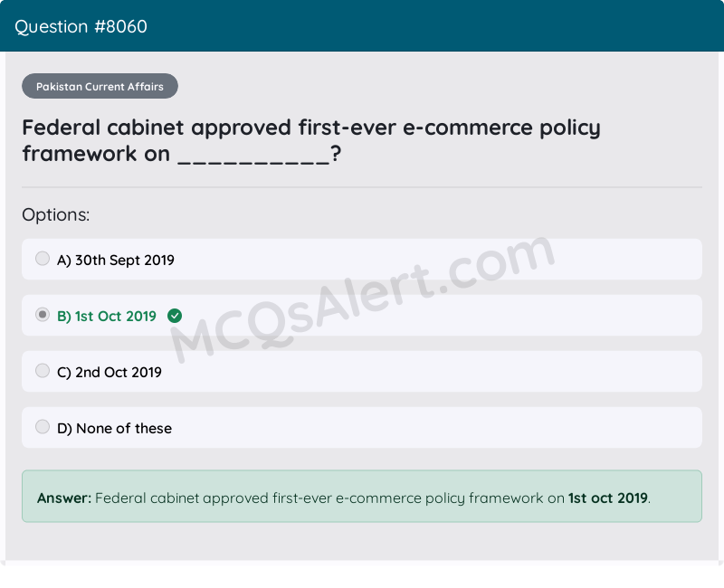Click bold 1st oct 2019 in the answer explanation
Image resolution: width=724 pixels, height=588 pixels.
tap(608, 498)
